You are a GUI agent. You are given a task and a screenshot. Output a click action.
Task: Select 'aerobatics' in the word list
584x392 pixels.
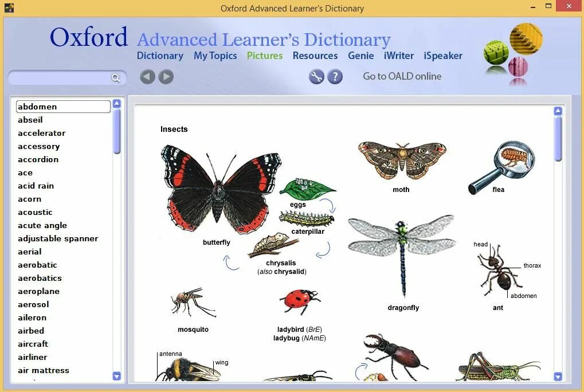(x=40, y=278)
